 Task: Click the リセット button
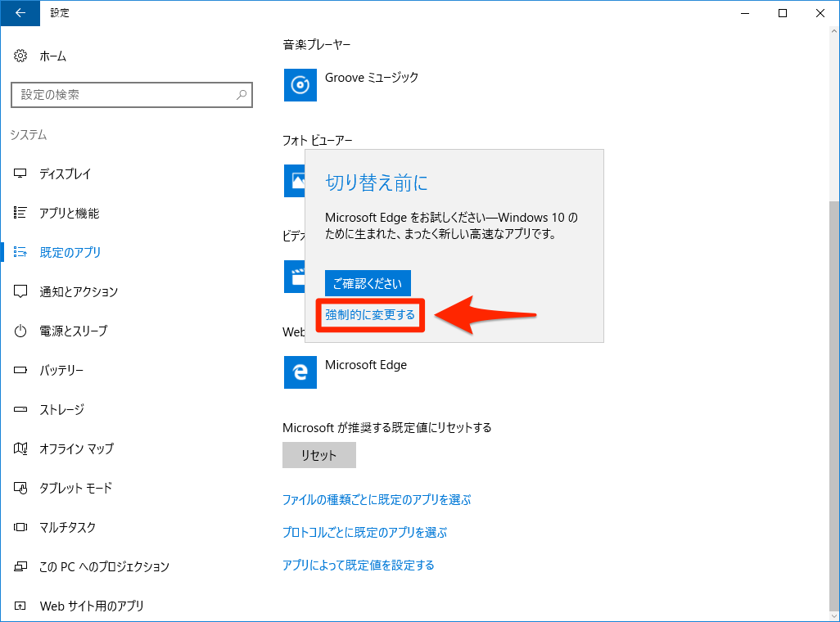[318, 455]
